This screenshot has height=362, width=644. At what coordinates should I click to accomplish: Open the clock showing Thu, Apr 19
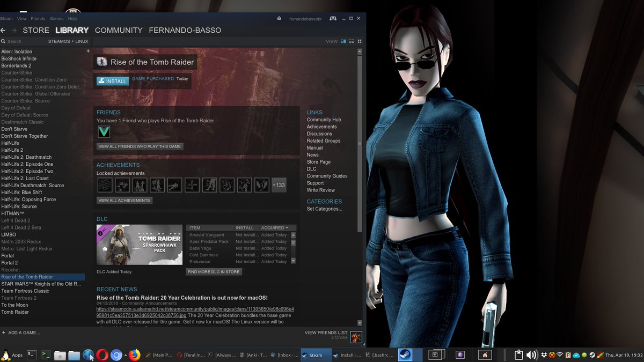click(x=624, y=354)
